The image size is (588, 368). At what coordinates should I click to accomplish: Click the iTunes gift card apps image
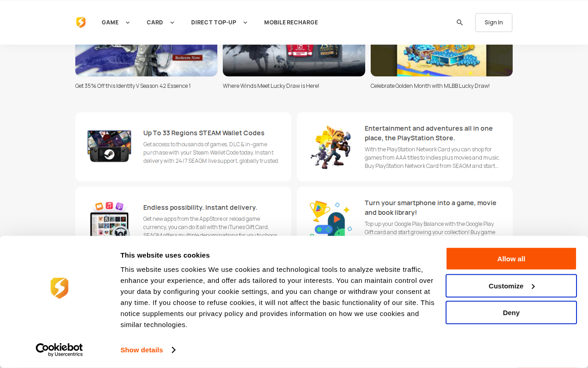click(109, 219)
